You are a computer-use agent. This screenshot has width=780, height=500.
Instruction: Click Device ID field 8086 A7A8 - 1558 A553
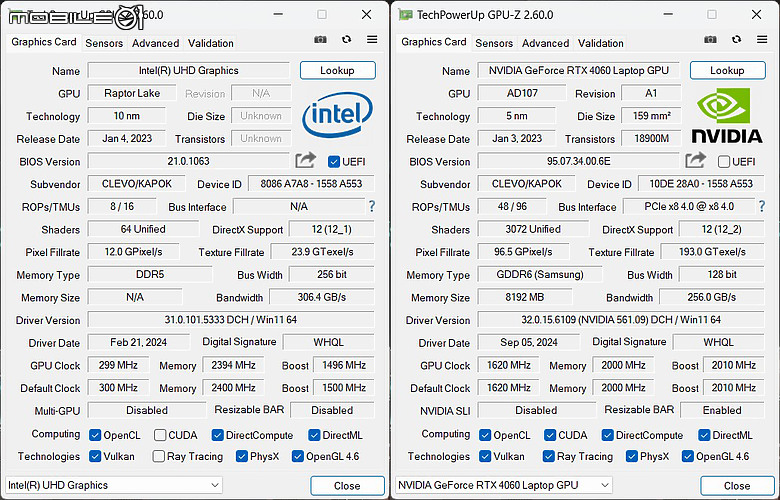coord(311,184)
